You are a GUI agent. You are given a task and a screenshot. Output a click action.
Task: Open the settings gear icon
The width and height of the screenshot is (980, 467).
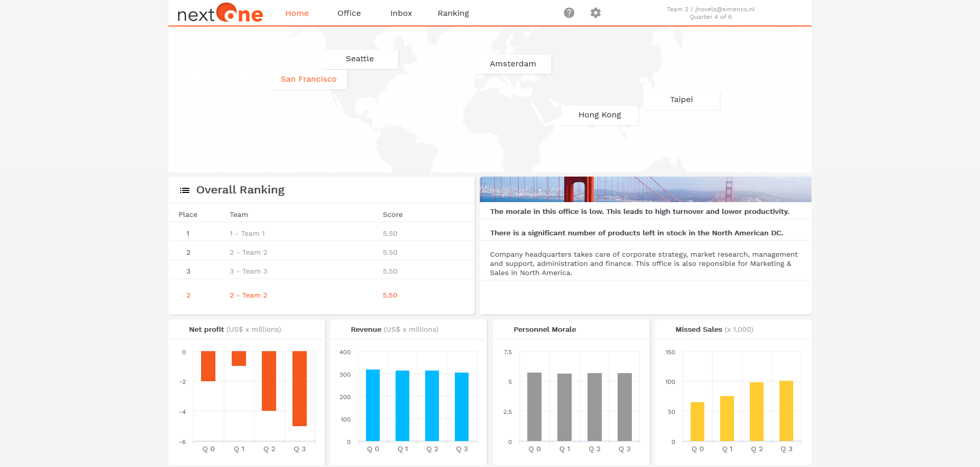point(595,13)
